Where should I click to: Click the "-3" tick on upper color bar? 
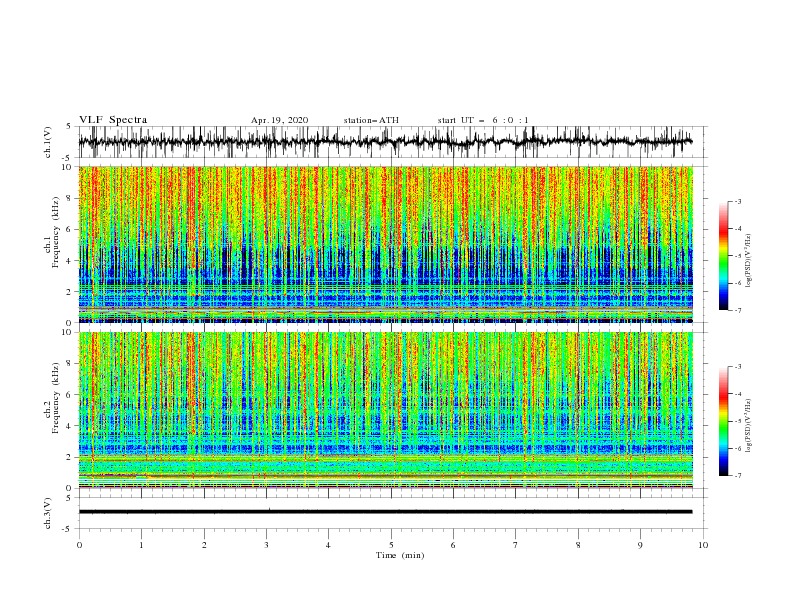738,201
